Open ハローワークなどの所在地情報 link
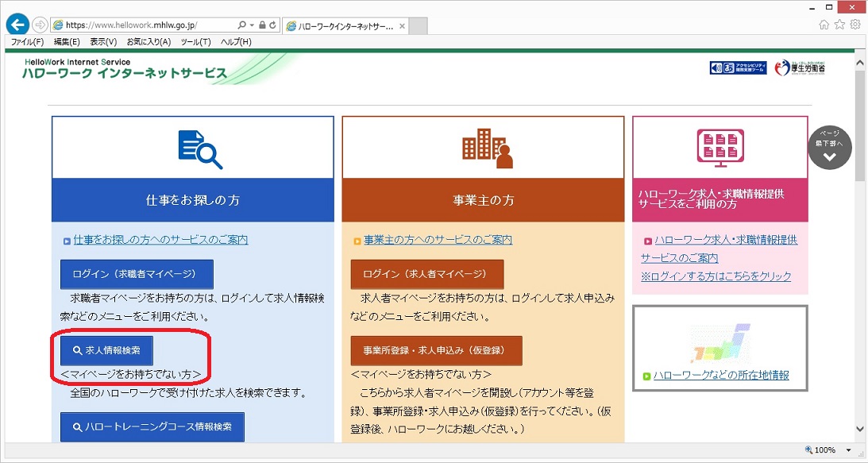The image size is (868, 463). (721, 376)
